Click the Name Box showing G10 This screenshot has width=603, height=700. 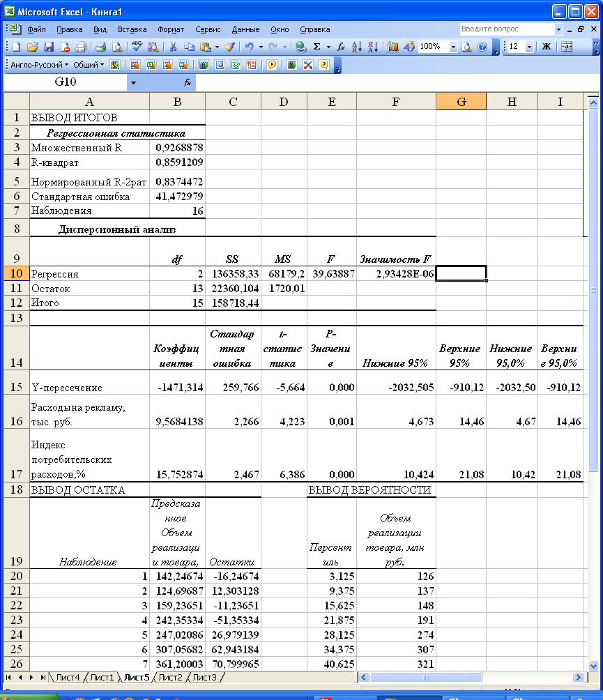(x=65, y=82)
